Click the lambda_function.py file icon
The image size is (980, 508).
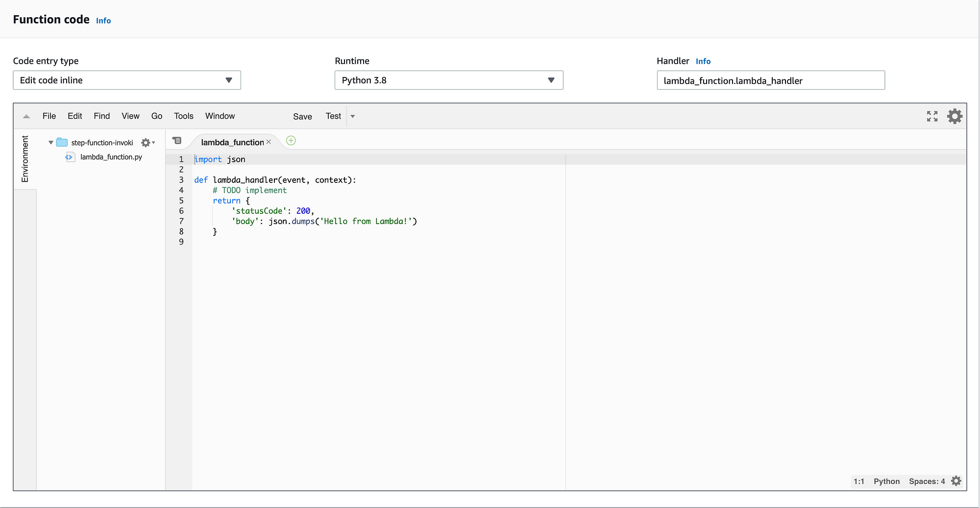[70, 157]
